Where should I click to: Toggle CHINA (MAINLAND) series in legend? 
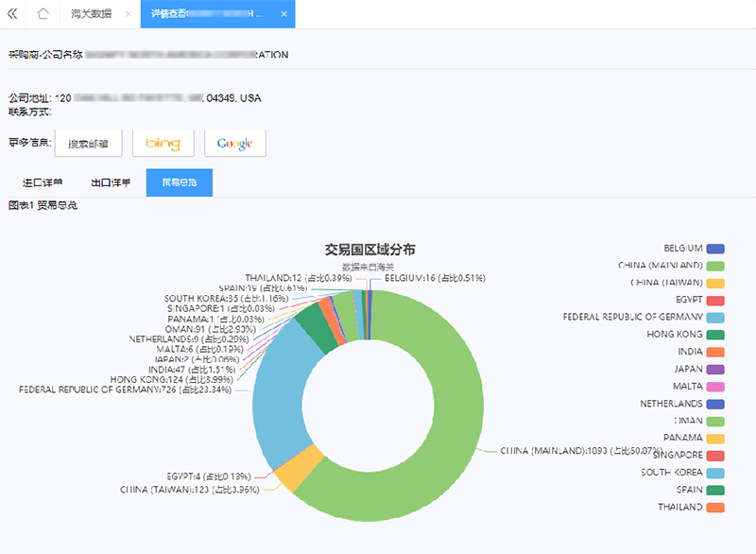(714, 265)
